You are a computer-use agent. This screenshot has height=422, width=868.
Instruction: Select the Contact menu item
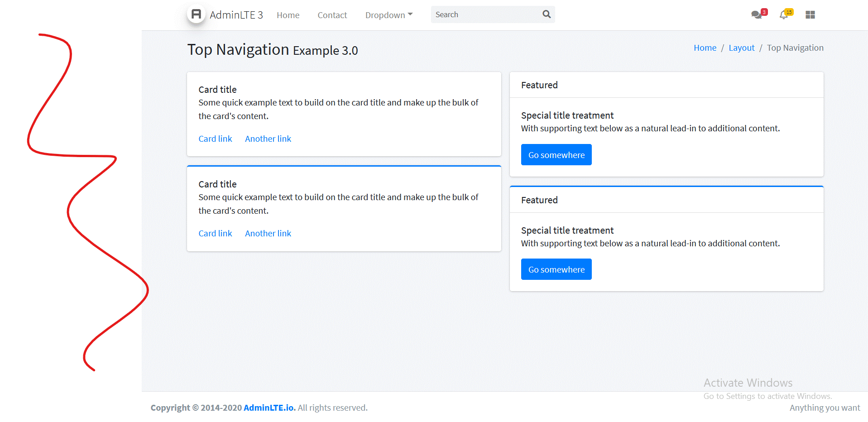[x=332, y=15]
